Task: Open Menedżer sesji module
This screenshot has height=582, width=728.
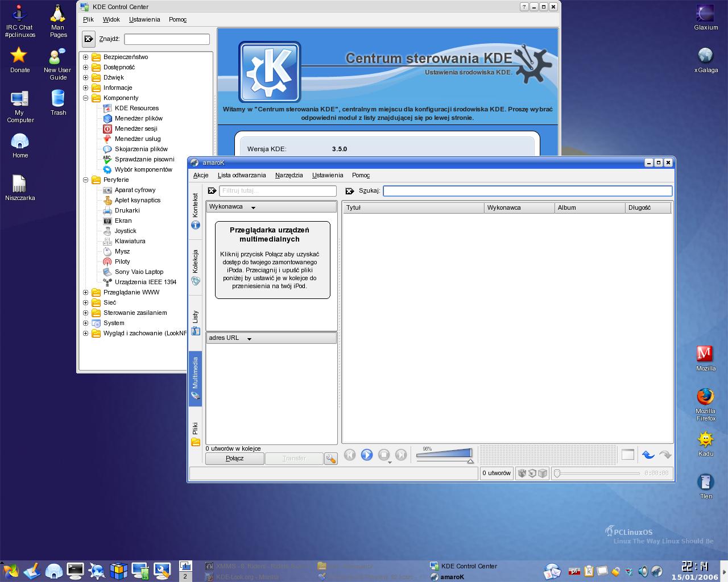Action: pos(136,128)
